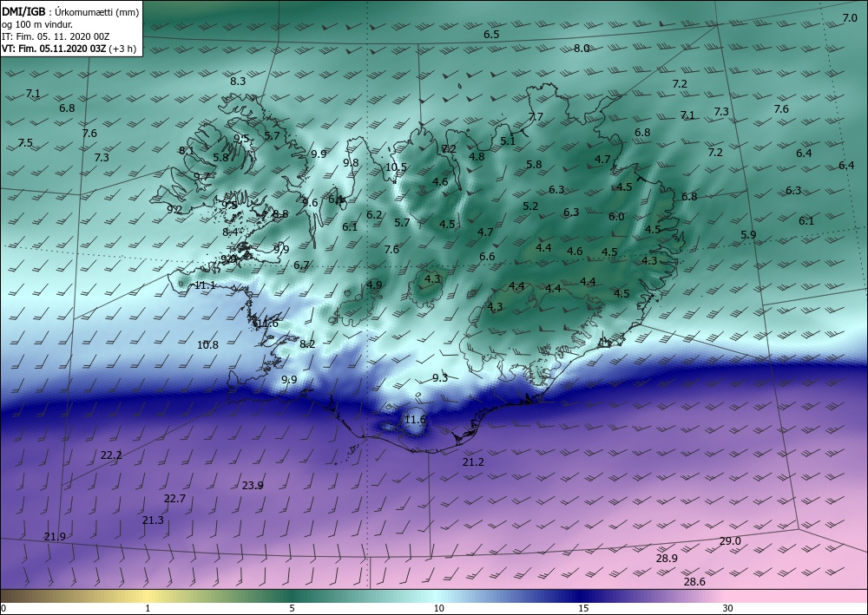Click the 15 tick on the color scale
Screen dimensions: 868x615
[x=583, y=608]
